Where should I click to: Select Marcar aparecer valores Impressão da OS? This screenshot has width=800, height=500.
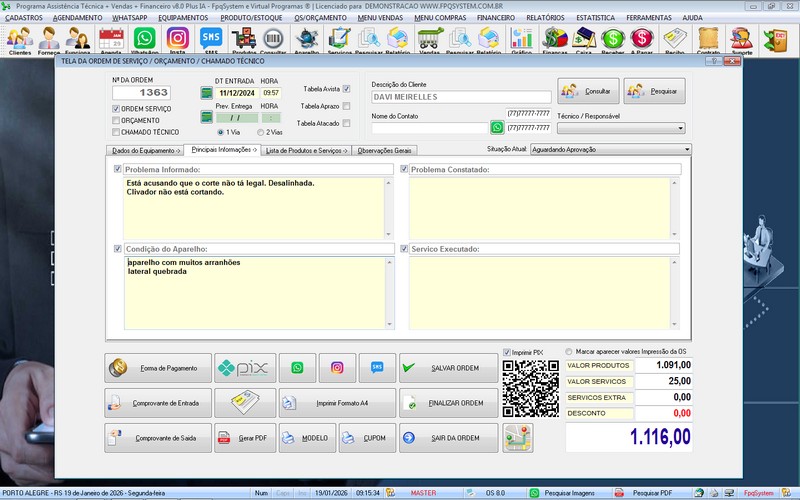coord(569,352)
